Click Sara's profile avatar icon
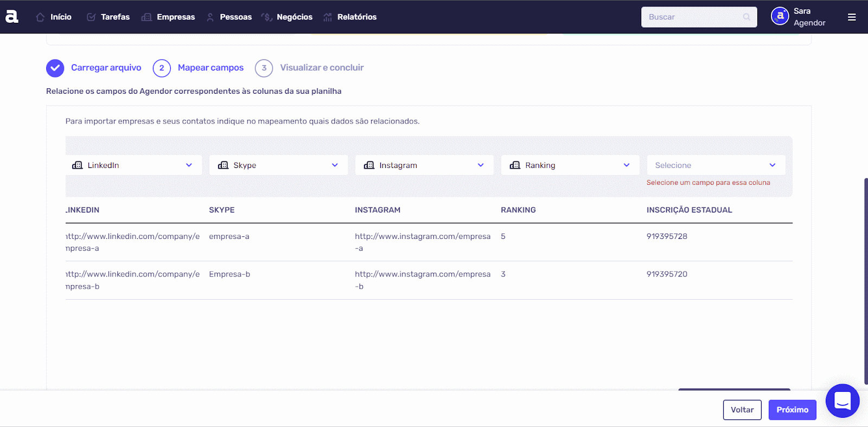This screenshot has width=868, height=427. (780, 16)
